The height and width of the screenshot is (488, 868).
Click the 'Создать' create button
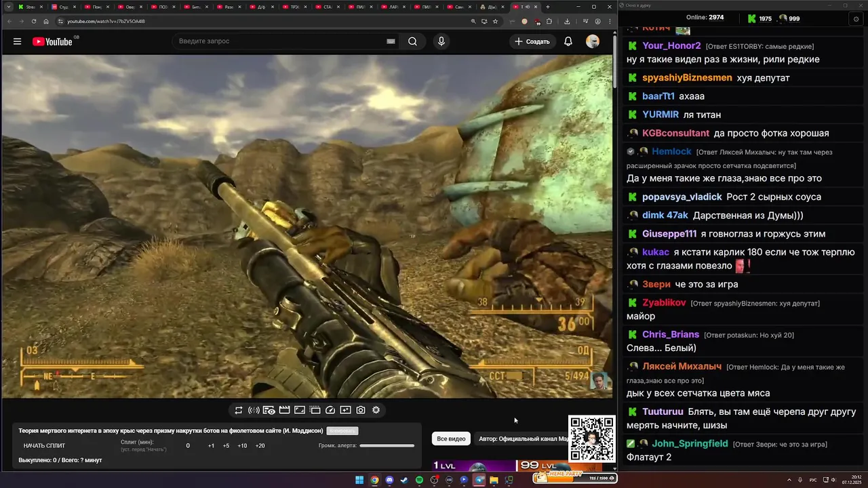click(532, 41)
